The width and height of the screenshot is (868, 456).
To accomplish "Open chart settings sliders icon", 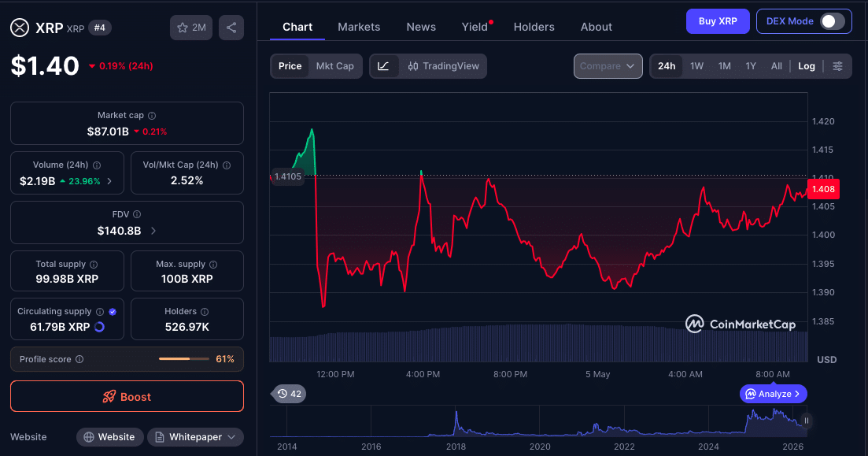I will (837, 66).
